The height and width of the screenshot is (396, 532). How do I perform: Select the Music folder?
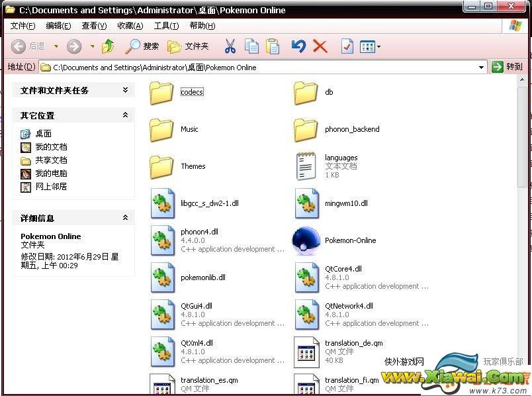(174, 129)
